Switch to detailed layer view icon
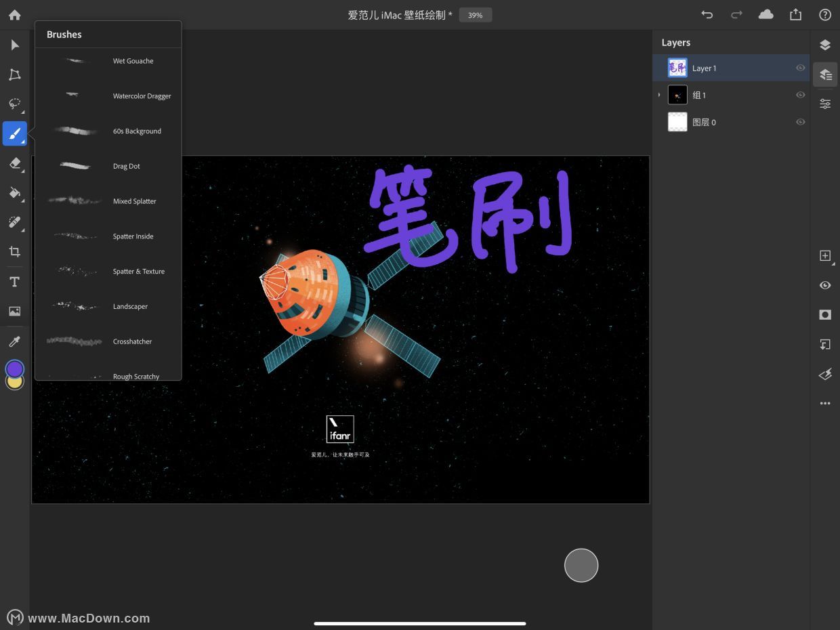 (825, 75)
